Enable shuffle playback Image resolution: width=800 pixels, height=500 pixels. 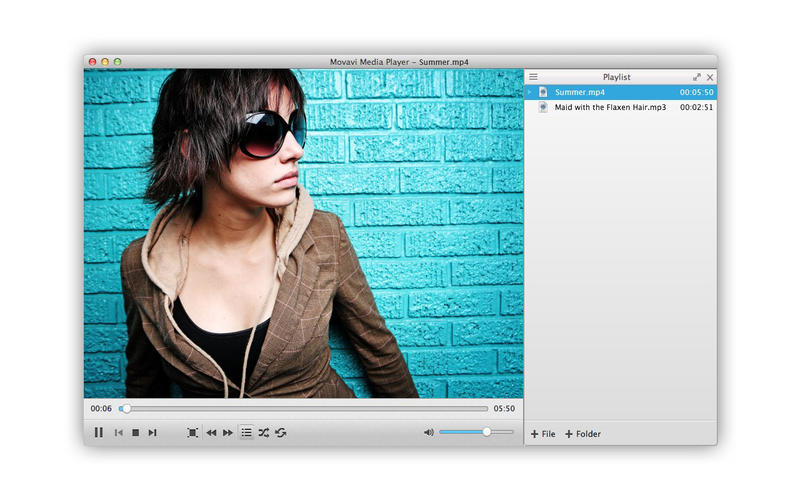[x=264, y=433]
